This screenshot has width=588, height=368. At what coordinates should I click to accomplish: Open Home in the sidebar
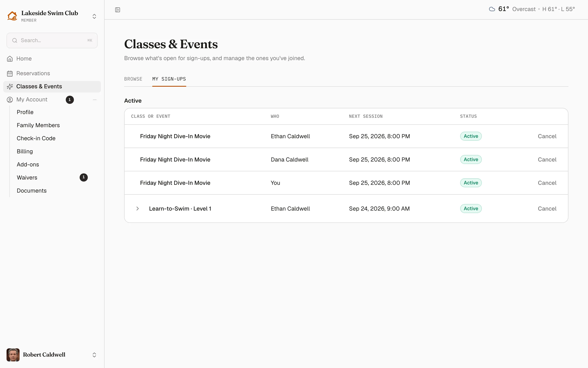pyautogui.click(x=52, y=59)
